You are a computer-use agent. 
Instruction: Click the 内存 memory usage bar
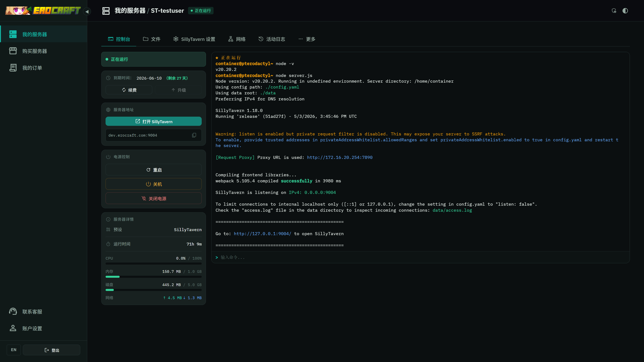153,277
